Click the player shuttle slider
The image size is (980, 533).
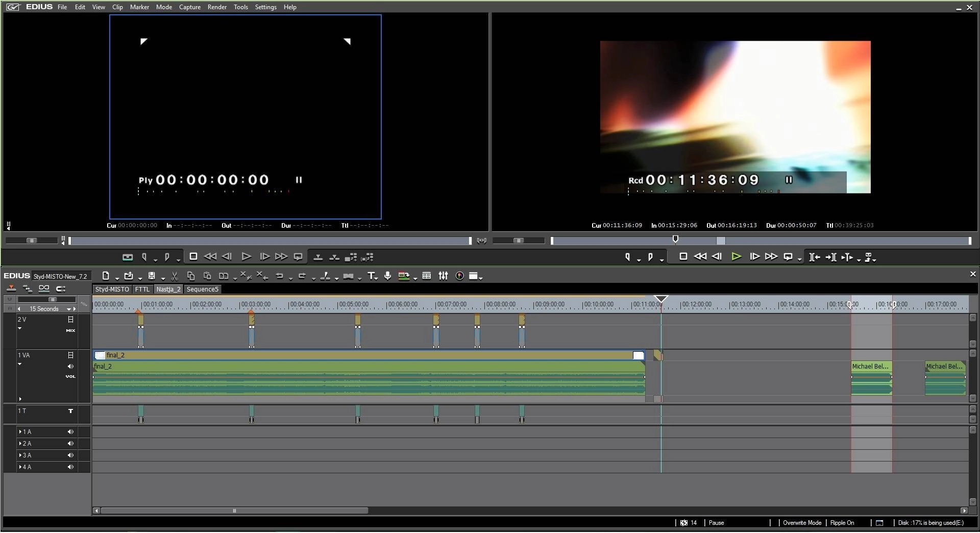[32, 240]
